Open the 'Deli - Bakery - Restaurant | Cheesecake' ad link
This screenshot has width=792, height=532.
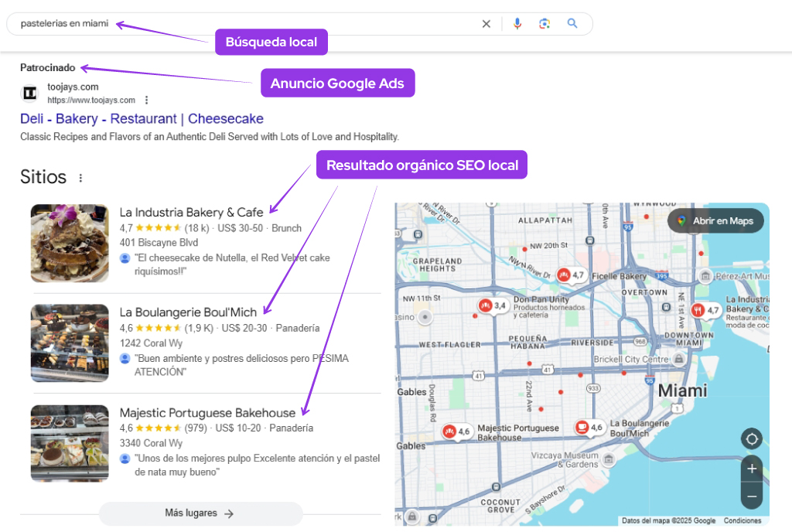click(x=142, y=118)
